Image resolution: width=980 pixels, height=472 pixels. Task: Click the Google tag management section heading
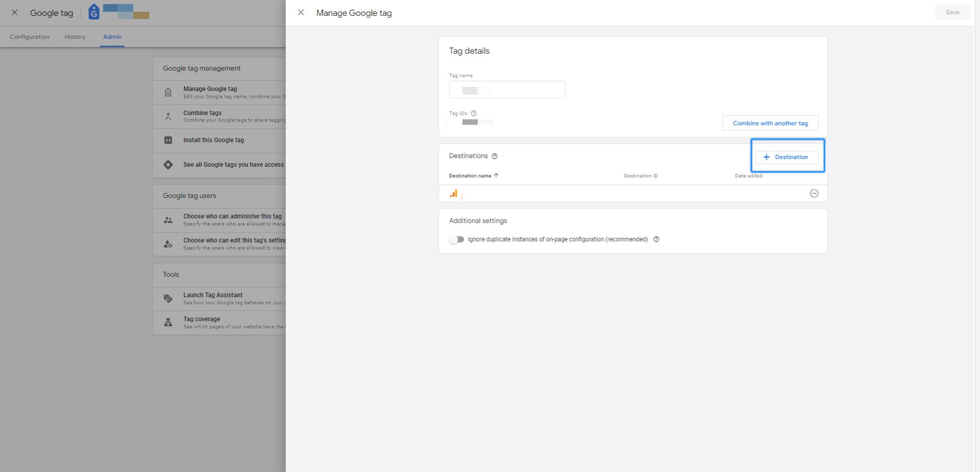(202, 69)
